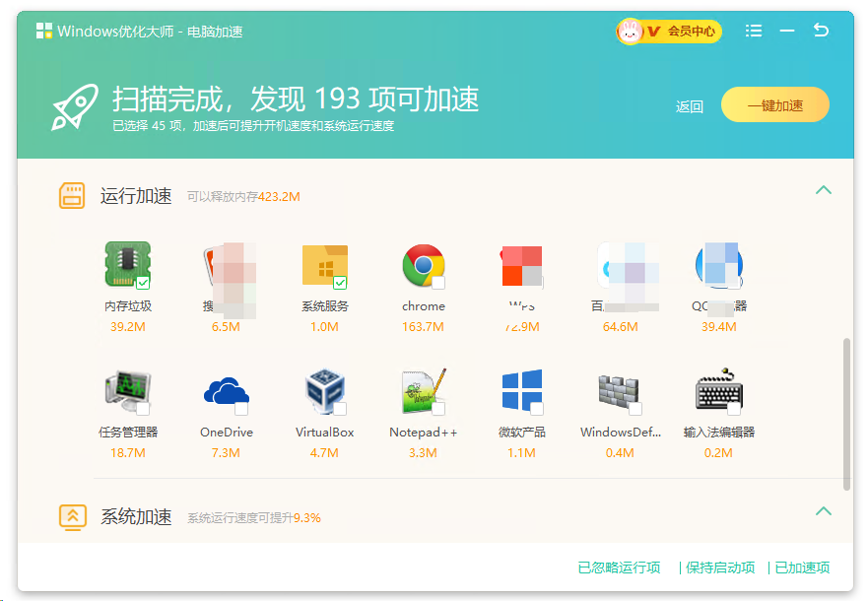Click the chrome label text
This screenshot has height=601, width=868.
(x=424, y=306)
